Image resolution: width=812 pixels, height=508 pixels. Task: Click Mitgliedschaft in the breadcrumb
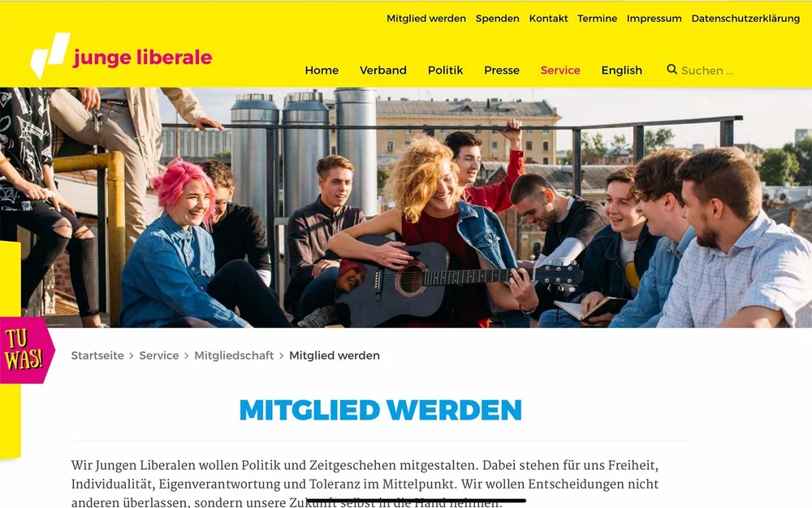point(234,355)
